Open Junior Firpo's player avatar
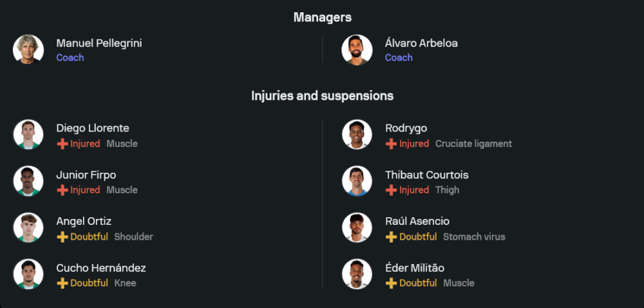The image size is (644, 308). (x=28, y=181)
